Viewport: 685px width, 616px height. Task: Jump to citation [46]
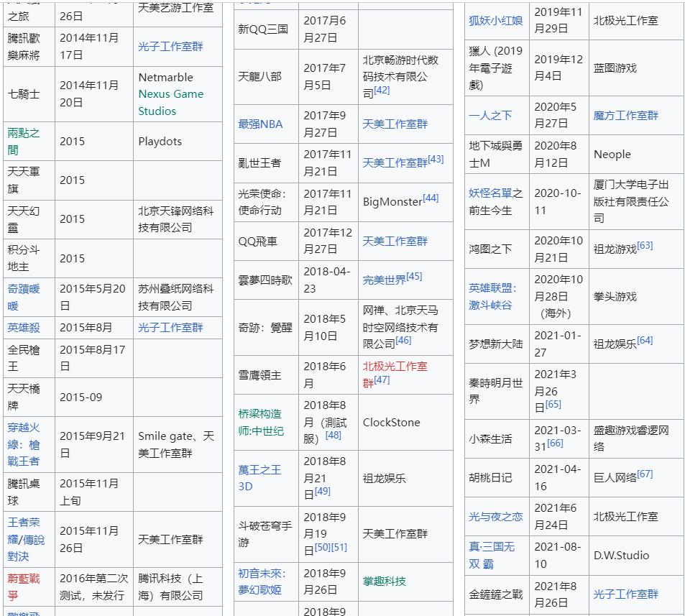[x=403, y=340]
